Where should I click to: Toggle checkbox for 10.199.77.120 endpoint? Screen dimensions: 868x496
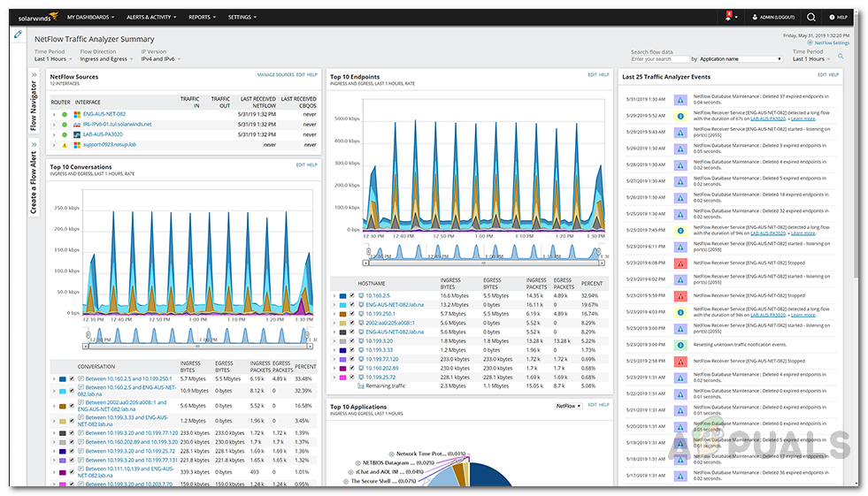pos(351,360)
